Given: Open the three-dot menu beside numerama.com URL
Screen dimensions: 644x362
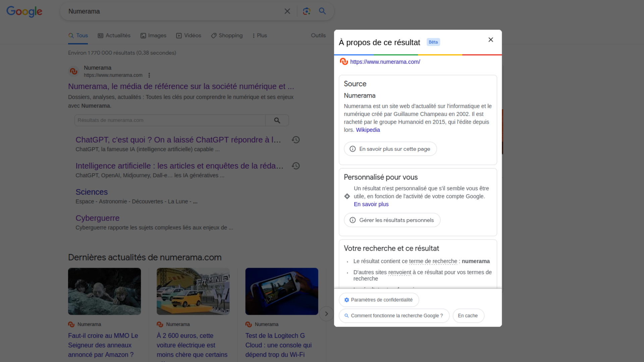Looking at the screenshot, I should [149, 75].
